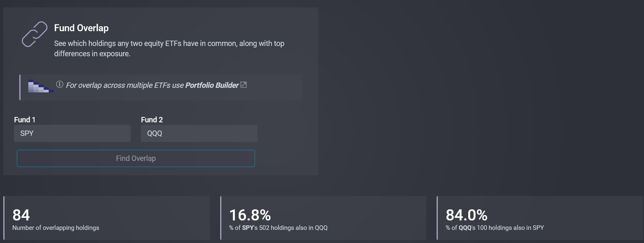Image resolution: width=644 pixels, height=243 pixels.
Task: Click the vertical accent bar beside the notice
Action: point(20,87)
